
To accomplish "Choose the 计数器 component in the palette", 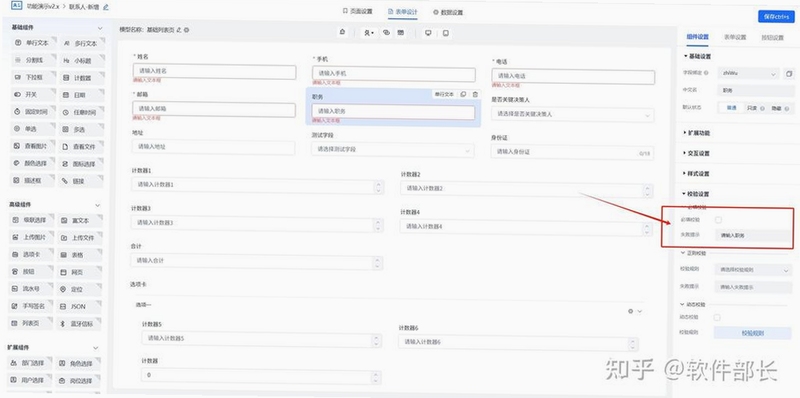I will [x=82, y=78].
